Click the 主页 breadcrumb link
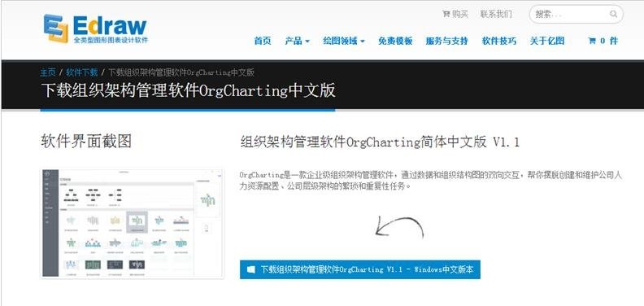Image resolution: width=644 pixels, height=306 pixels. point(48,72)
